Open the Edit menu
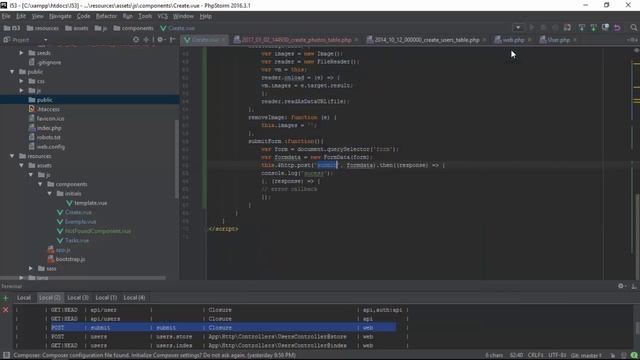Screen dimensions: 640x360 coord(21,16)
